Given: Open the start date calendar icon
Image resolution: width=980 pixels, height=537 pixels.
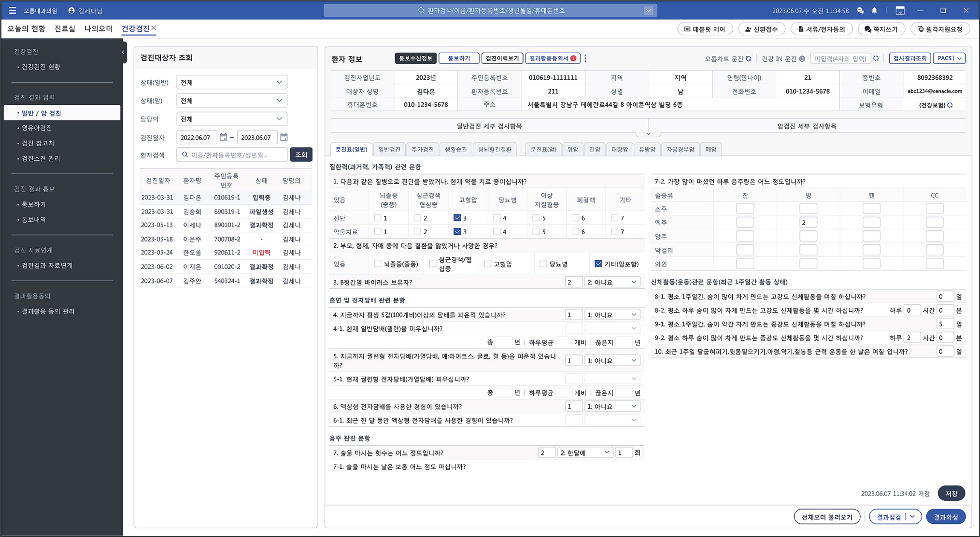Looking at the screenshot, I should (223, 137).
